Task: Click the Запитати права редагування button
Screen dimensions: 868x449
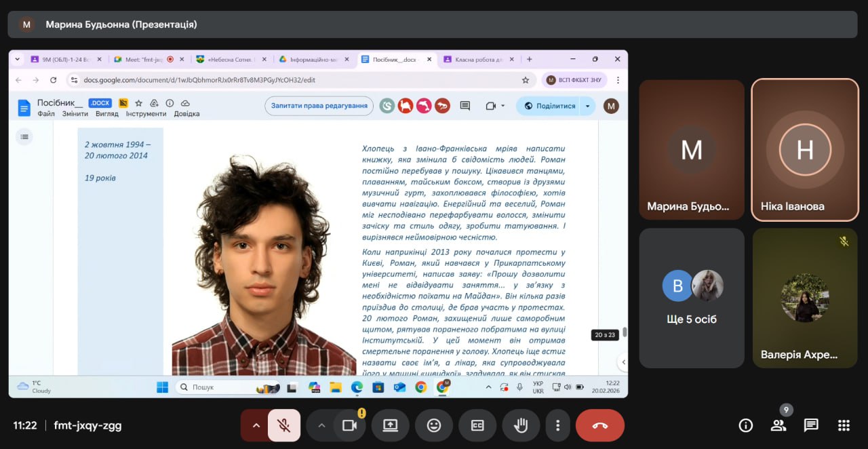Action: (319, 106)
